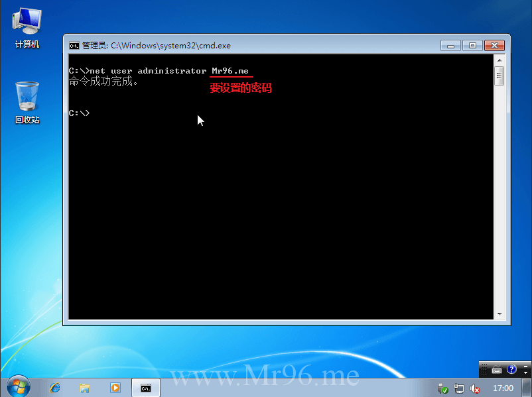Image resolution: width=532 pixels, height=397 pixels.
Task: Click the 17:00 taskbar clock
Action: (503, 388)
